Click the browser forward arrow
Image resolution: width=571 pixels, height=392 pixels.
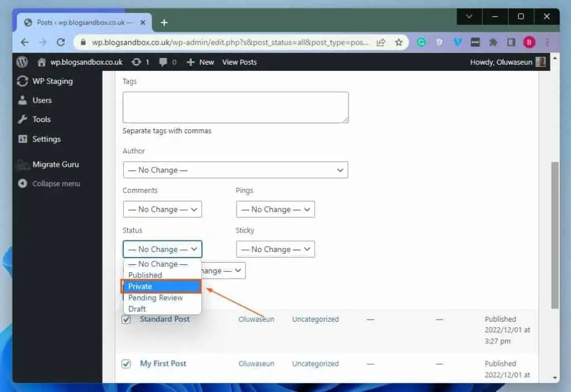[42, 42]
